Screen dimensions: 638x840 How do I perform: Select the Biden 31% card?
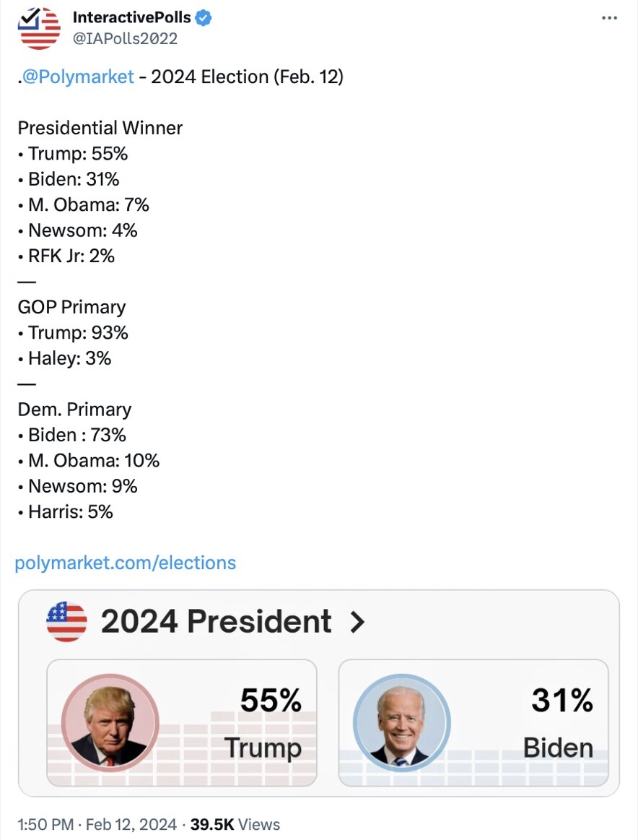click(x=473, y=723)
